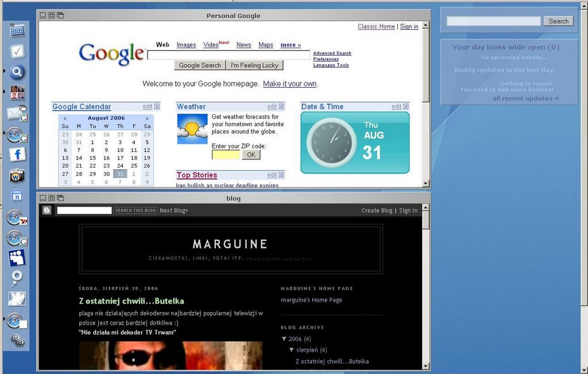Open the Next Blog link
Viewport: 588px width, 374px height.
click(x=173, y=211)
